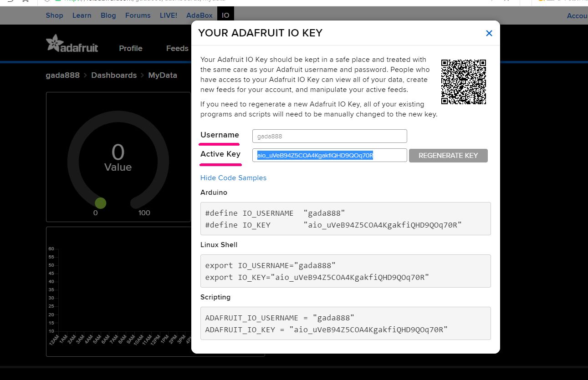Open the Forums link
This screenshot has width=588, height=380.
pos(138,15)
